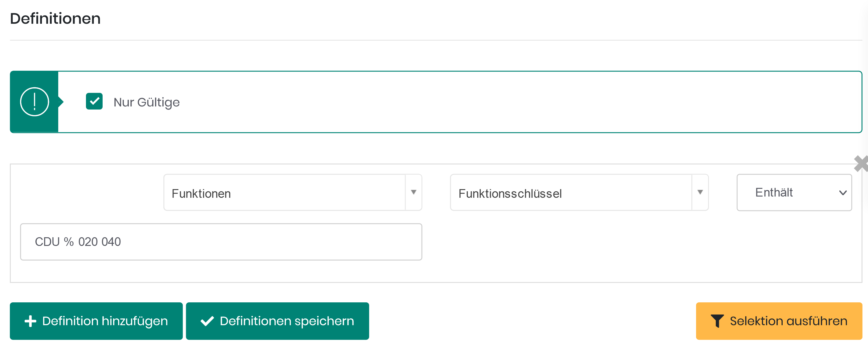Click the green info panel's arrow pointer

[x=61, y=102]
